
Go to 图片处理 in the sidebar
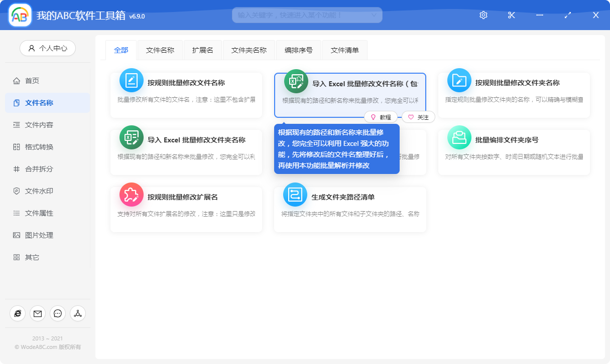39,235
